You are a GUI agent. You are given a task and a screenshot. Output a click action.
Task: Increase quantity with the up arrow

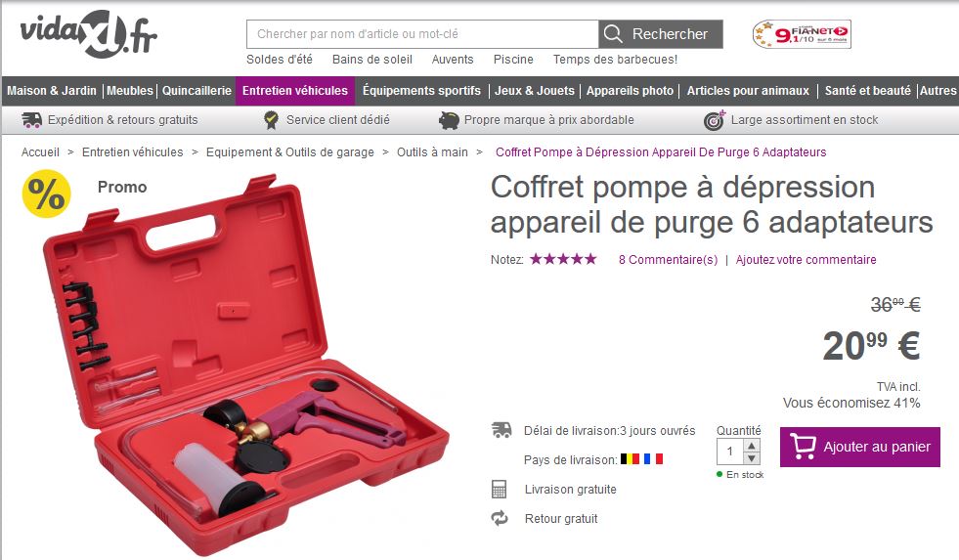click(x=752, y=445)
